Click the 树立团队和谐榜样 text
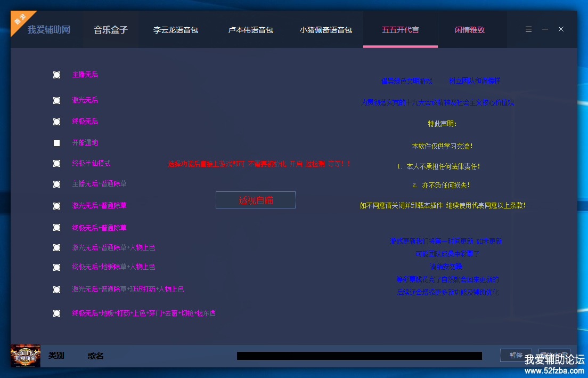588x378 pixels. (x=475, y=81)
